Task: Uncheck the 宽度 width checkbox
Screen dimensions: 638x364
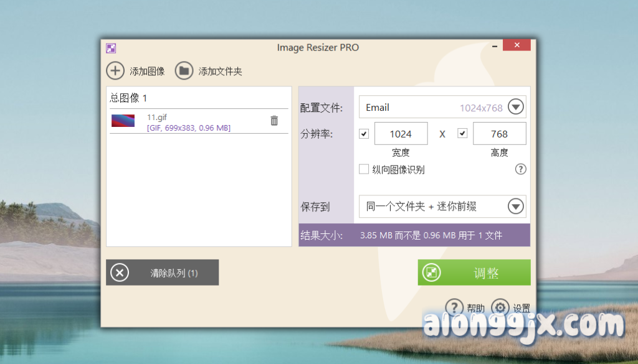Action: tap(364, 134)
